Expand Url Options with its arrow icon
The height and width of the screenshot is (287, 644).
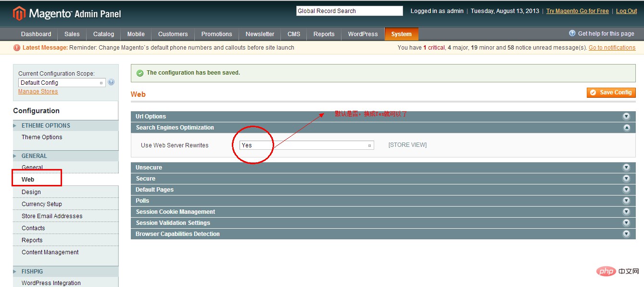[626, 117]
